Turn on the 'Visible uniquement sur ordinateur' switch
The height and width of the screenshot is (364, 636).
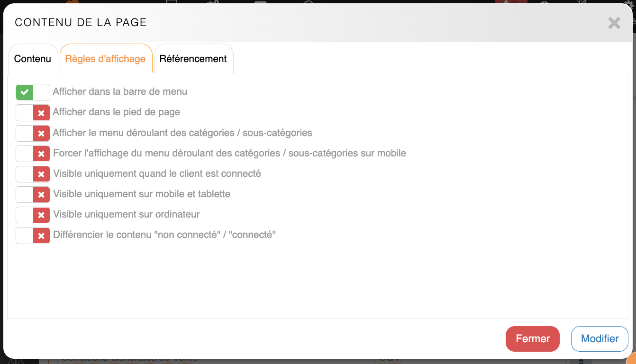click(x=33, y=215)
